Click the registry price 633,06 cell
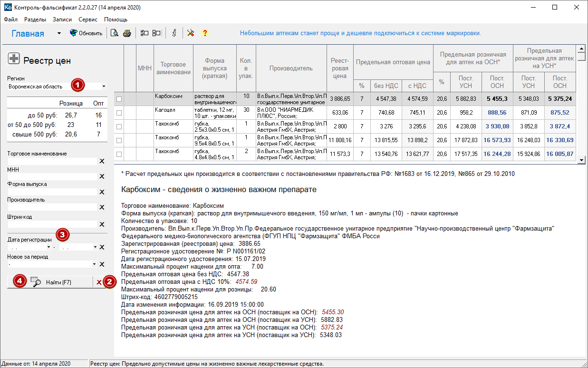Viewport: 588px width, 368px height. (x=340, y=113)
